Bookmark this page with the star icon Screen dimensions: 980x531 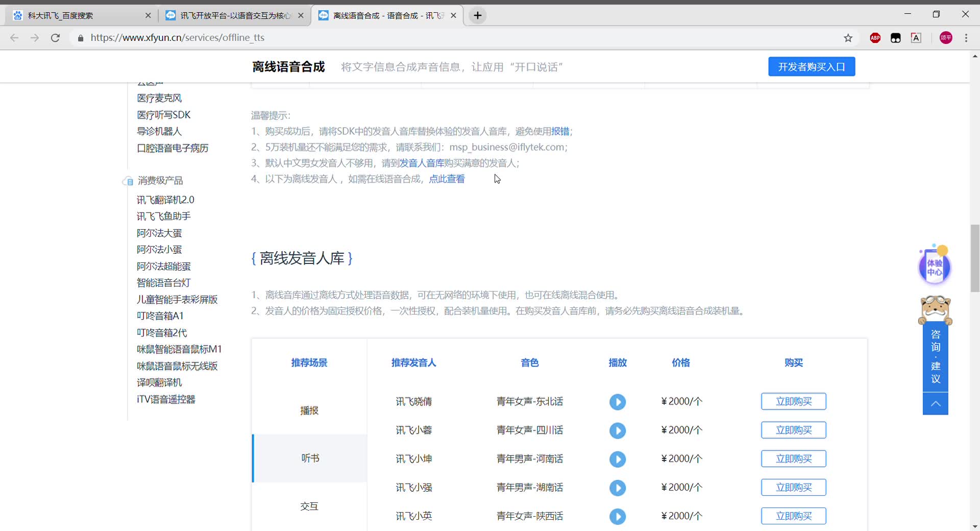coord(848,38)
